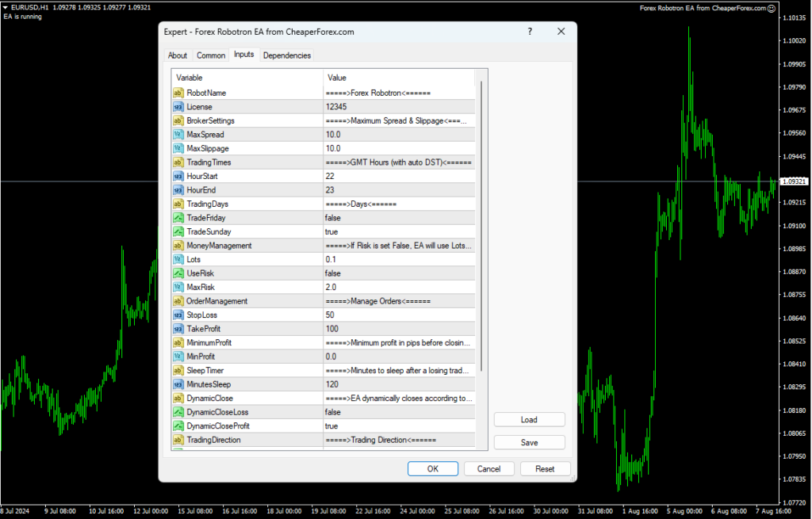Image resolution: width=812 pixels, height=519 pixels.
Task: Click the Save button to export settings
Action: pyautogui.click(x=529, y=442)
